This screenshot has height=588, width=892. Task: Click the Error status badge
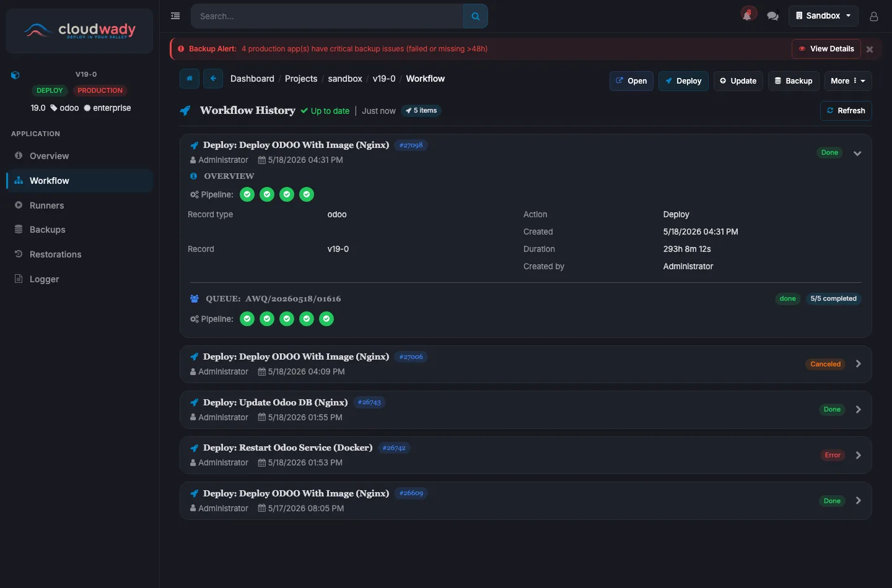[833, 455]
